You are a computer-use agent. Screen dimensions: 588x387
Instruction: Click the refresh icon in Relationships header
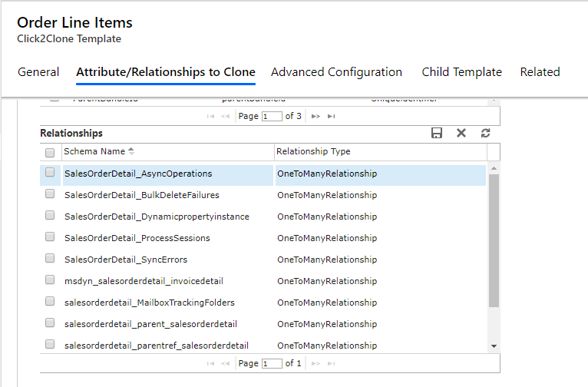(x=485, y=133)
